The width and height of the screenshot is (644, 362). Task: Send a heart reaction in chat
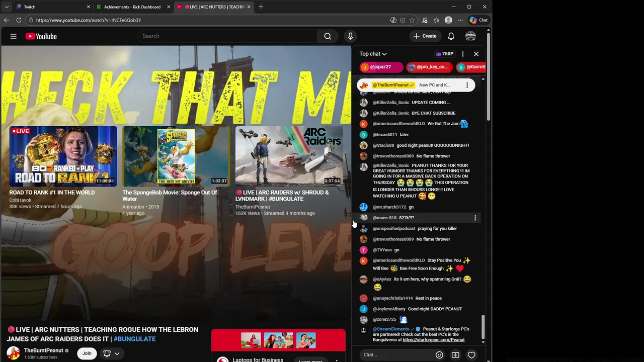(471, 355)
